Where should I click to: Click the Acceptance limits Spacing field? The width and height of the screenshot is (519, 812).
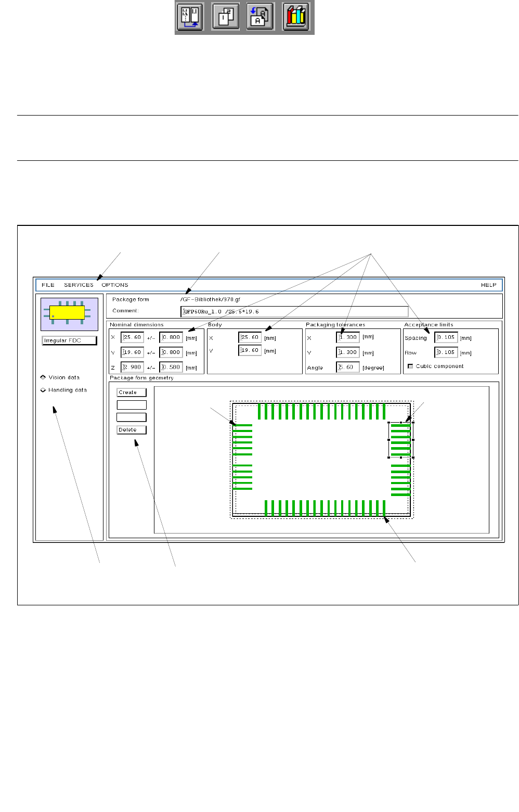coord(446,337)
